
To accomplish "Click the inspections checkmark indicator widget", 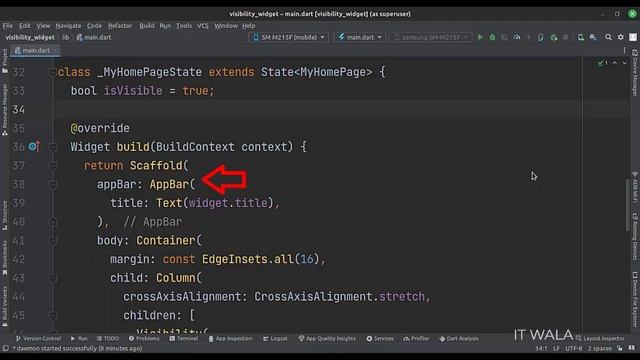I will 603,63.
